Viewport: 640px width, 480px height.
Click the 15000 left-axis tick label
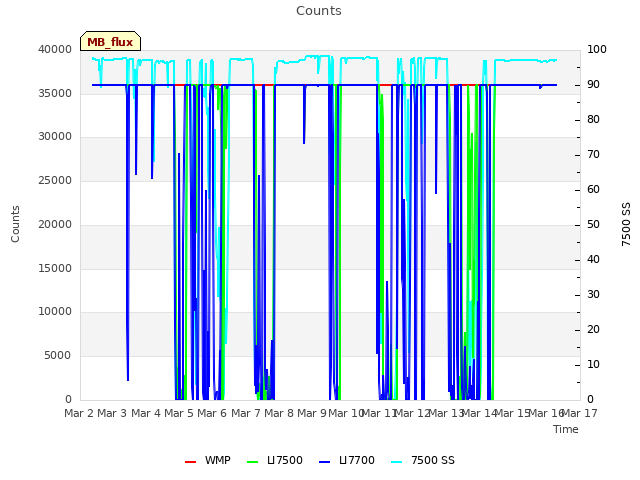pos(55,269)
